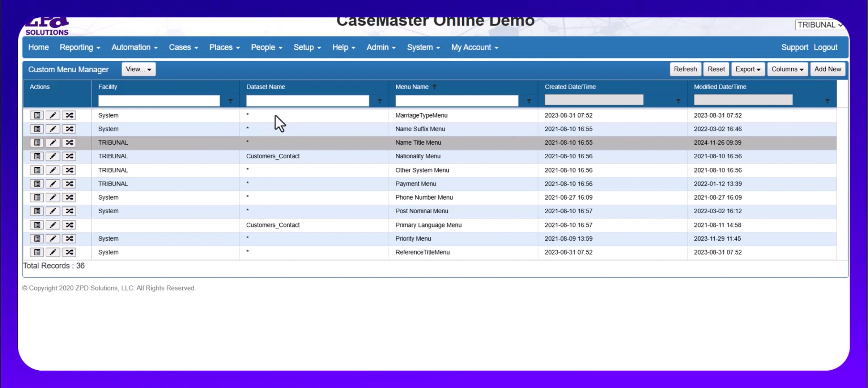This screenshot has height=388, width=868.
Task: Open details icon for Phone Number Menu row
Action: (x=37, y=197)
